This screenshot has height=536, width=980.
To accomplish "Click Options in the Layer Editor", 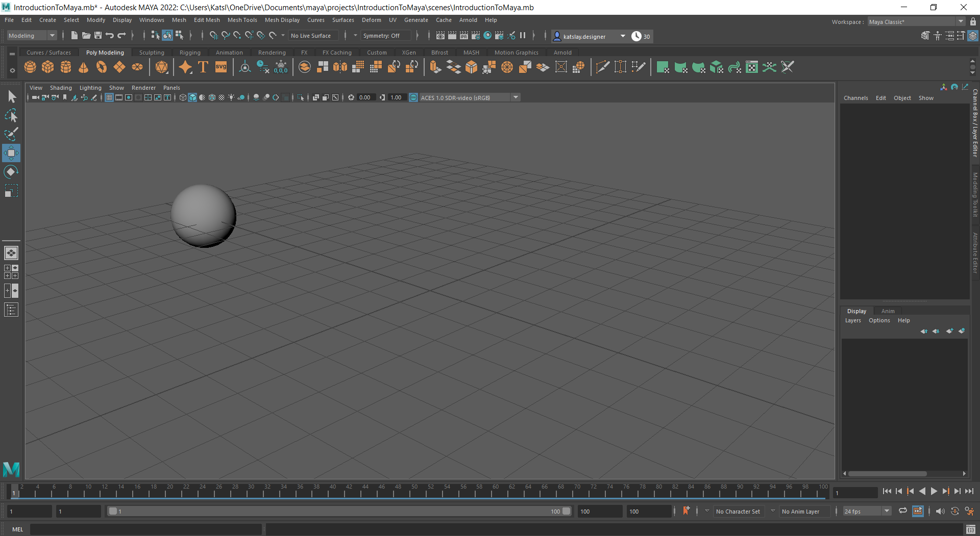I will (x=879, y=320).
